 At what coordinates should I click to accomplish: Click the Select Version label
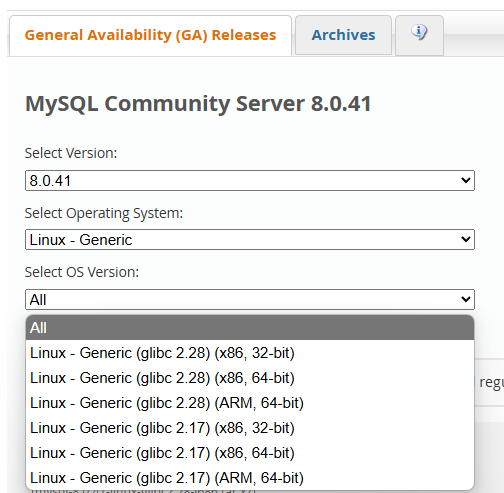(71, 153)
